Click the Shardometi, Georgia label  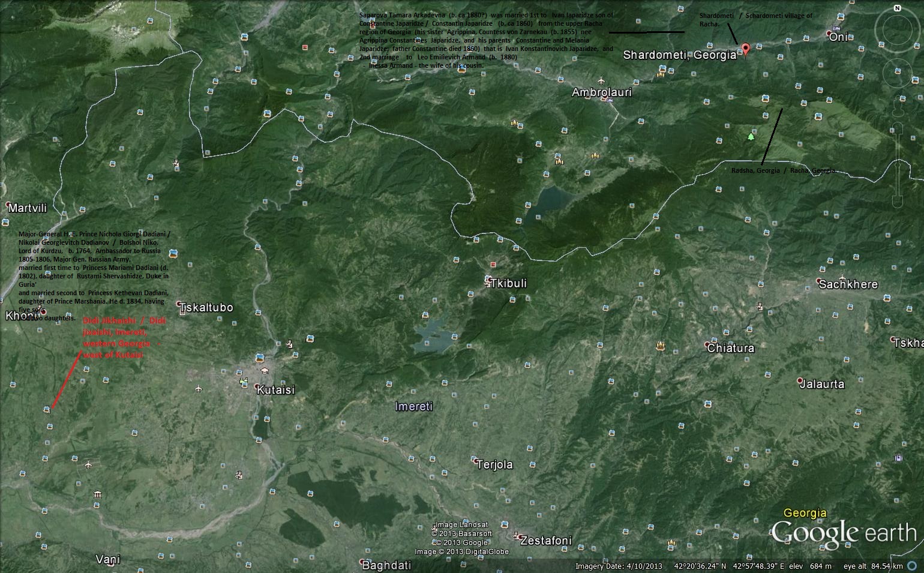(x=680, y=55)
